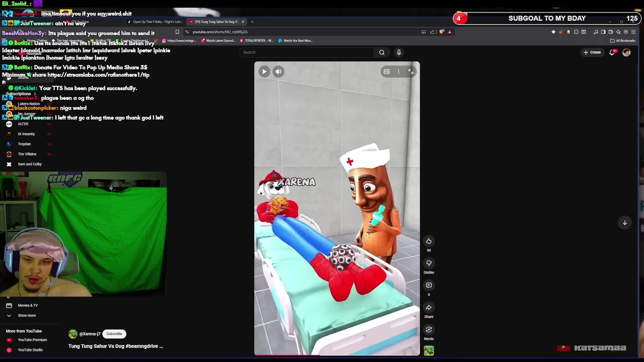This screenshot has width=644, height=362.
Task: Open All Bookmarks folder
Action: click(x=623, y=41)
